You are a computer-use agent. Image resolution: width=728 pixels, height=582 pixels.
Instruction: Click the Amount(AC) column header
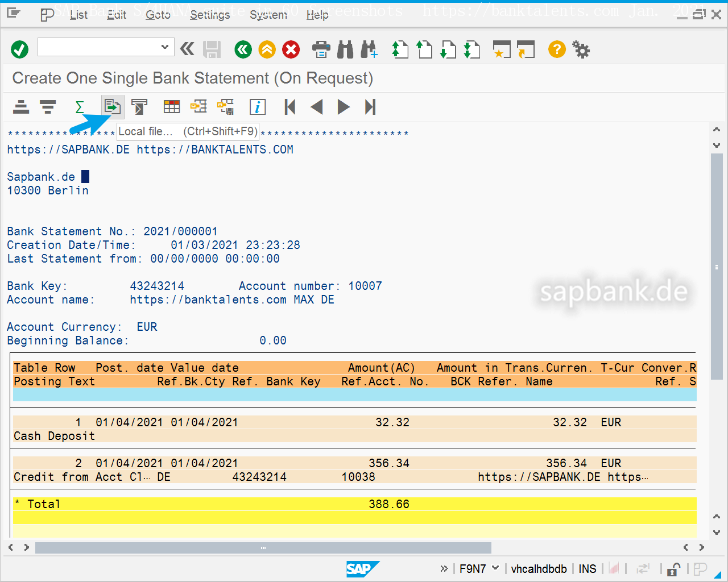[382, 368]
